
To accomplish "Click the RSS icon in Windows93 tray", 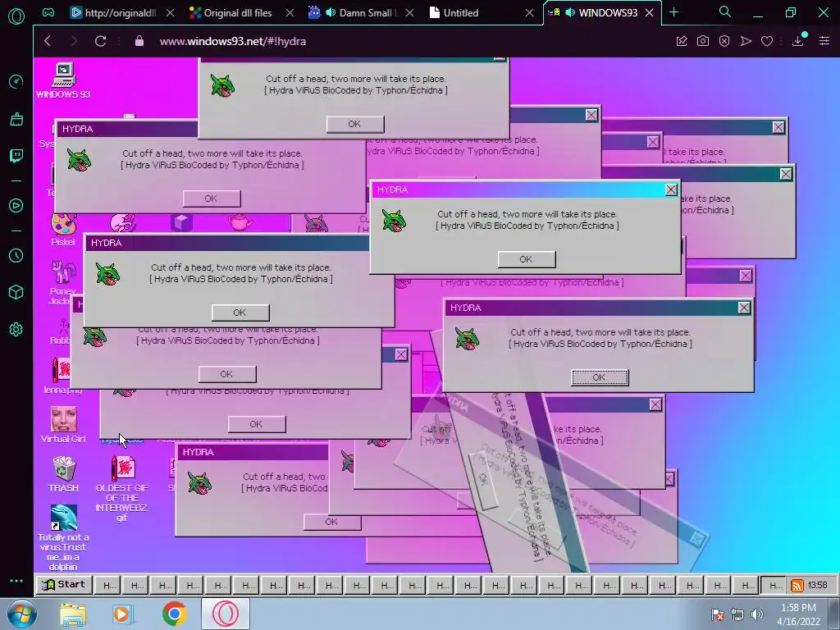I will [797, 585].
